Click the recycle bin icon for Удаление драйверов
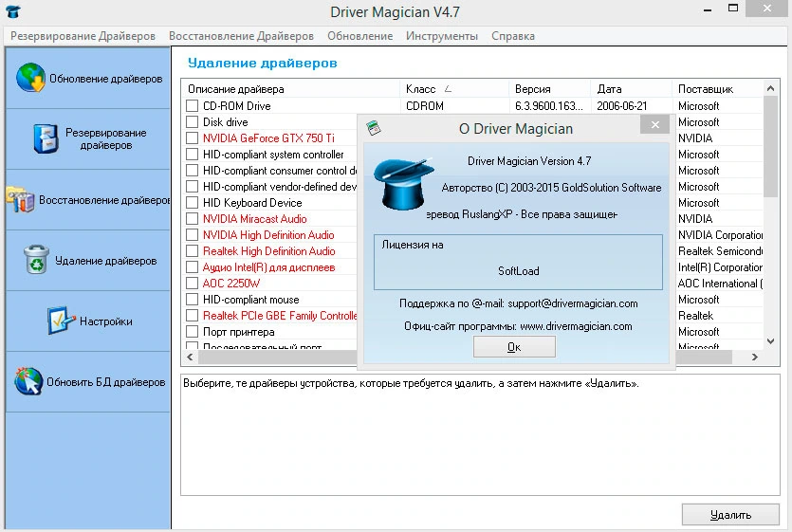This screenshot has height=532, width=792. click(x=36, y=260)
